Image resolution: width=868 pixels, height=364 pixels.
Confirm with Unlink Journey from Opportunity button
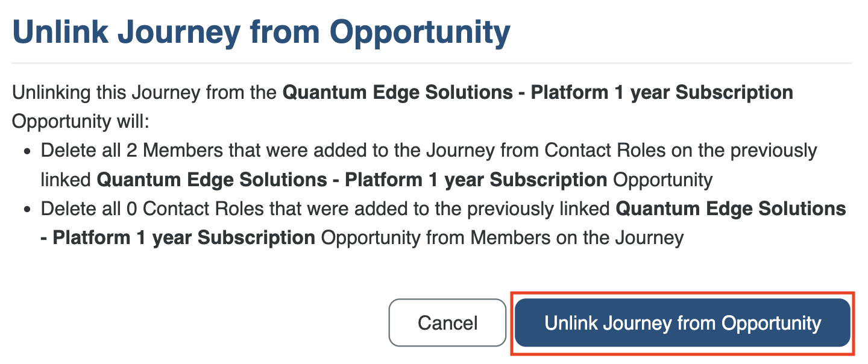(x=682, y=323)
